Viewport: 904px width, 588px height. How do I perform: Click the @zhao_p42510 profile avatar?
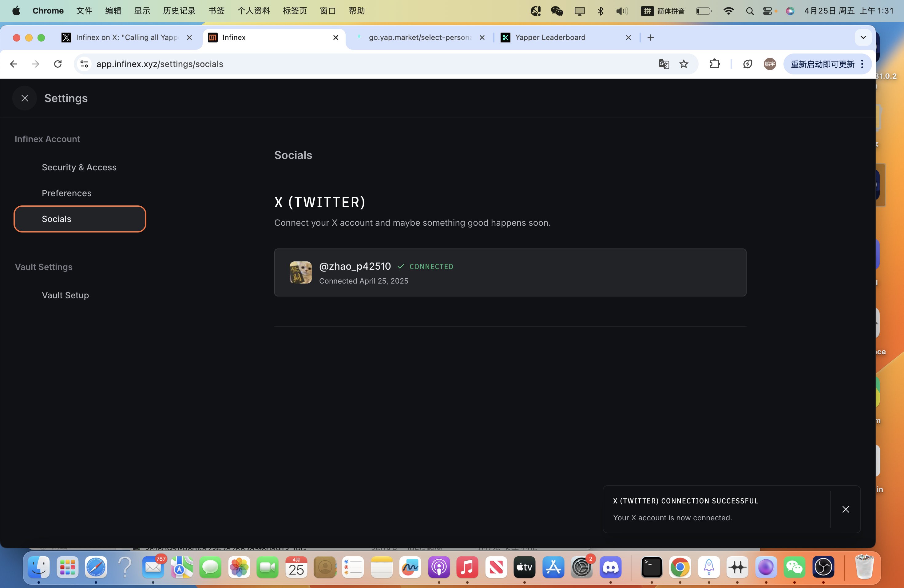click(x=300, y=272)
